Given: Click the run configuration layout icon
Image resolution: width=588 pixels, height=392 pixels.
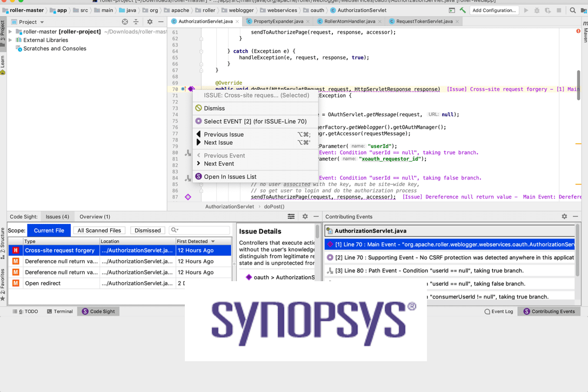Looking at the screenshot, I should pos(452,10).
